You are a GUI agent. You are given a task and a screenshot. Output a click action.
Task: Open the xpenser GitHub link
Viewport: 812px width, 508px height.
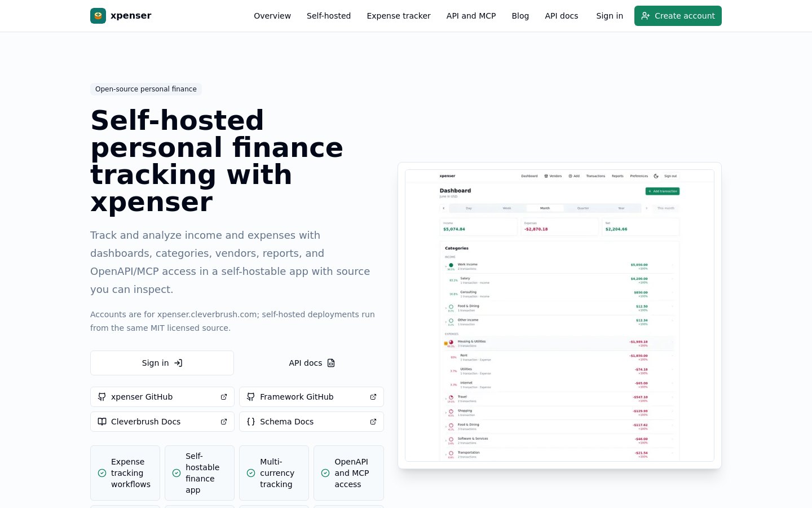162,397
